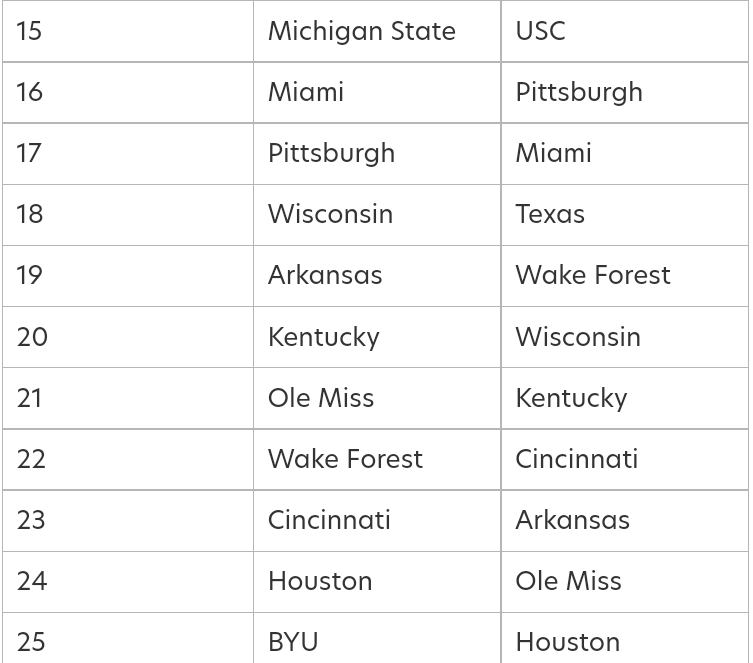
Task: Click Wisconsin in row 20
Action: point(578,337)
